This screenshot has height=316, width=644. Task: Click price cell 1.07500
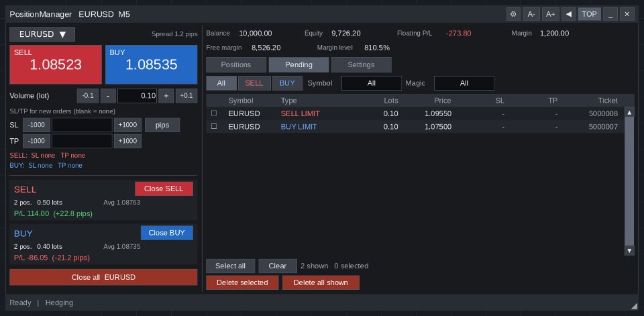[x=438, y=127]
